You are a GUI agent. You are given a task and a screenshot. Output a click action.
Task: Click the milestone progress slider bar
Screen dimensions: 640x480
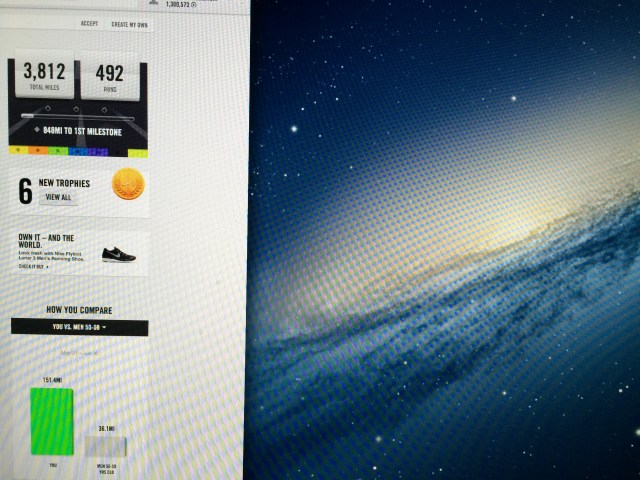coord(78,116)
